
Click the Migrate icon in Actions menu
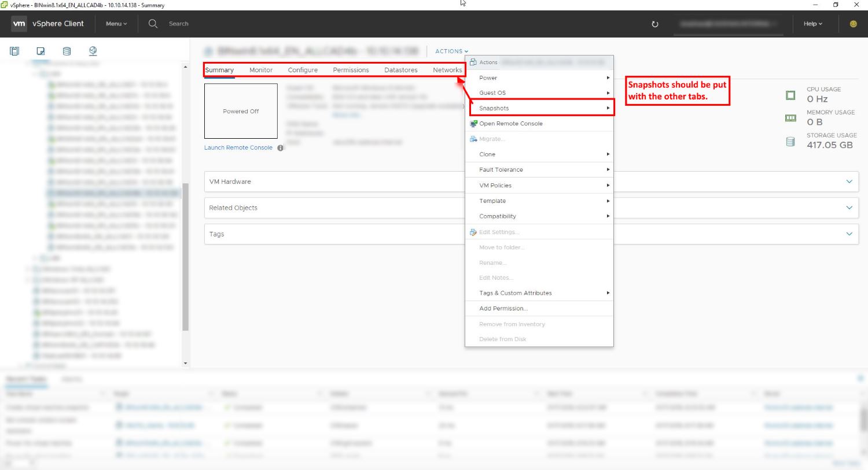[x=473, y=139]
